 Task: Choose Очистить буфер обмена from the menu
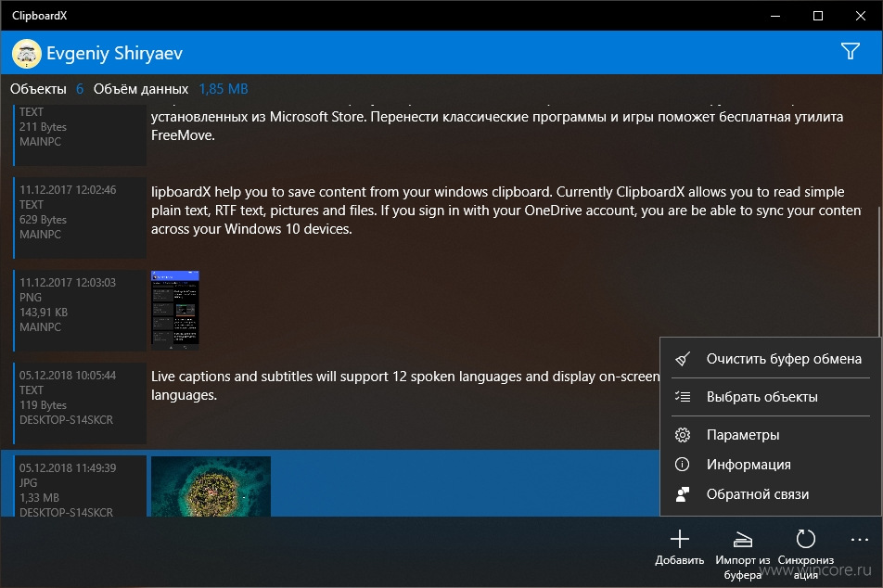tap(771, 359)
